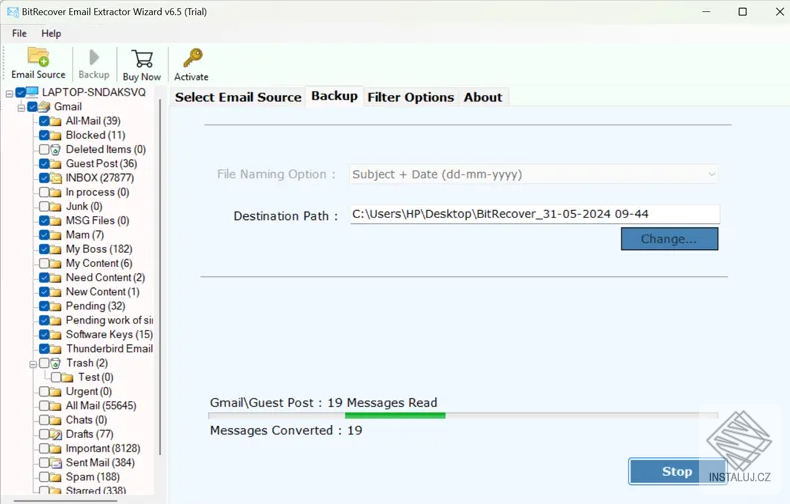Image resolution: width=790 pixels, height=504 pixels.
Task: Click the folder tree horizontal scrollbar
Action: (x=65, y=501)
